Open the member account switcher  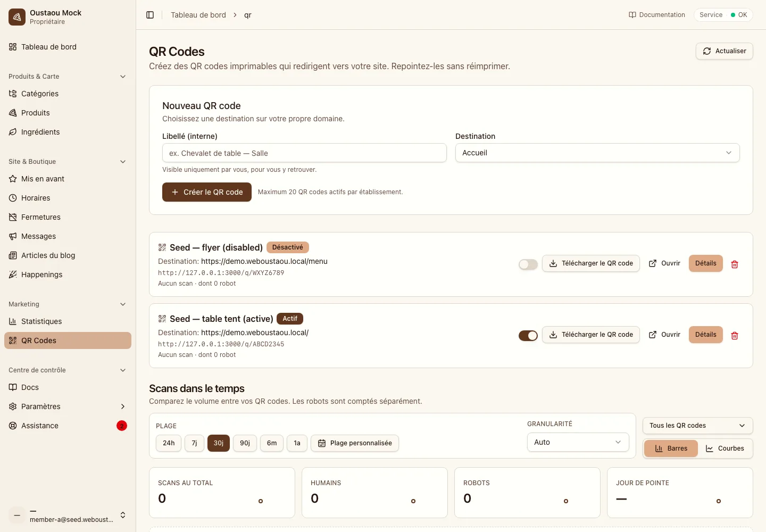coord(68,515)
